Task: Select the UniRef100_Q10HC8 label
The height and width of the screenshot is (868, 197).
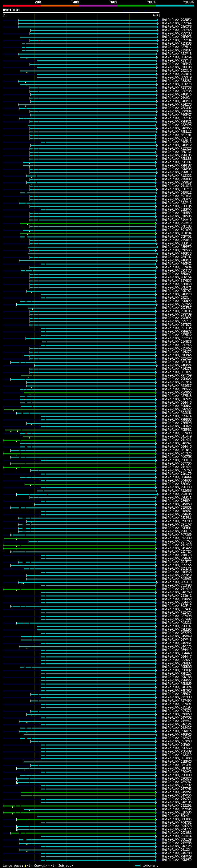Action: point(177,342)
